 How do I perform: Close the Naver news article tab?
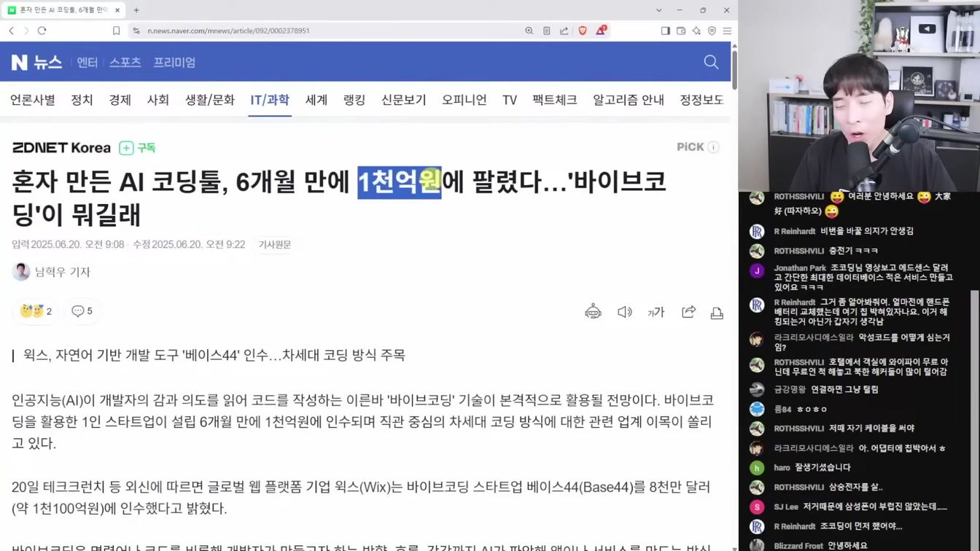click(x=117, y=10)
